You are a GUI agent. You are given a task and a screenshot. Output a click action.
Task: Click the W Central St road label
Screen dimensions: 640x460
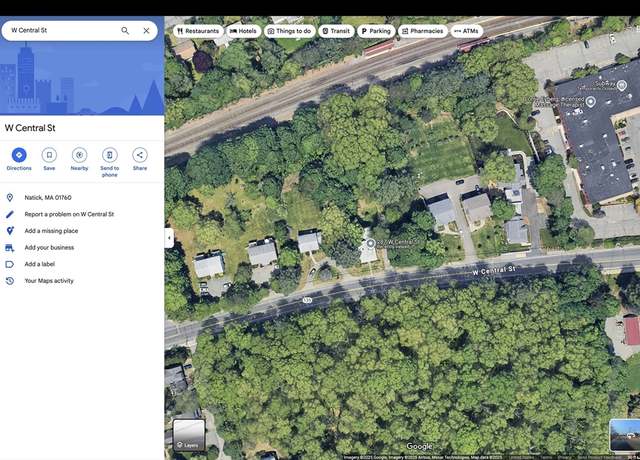[x=494, y=270]
